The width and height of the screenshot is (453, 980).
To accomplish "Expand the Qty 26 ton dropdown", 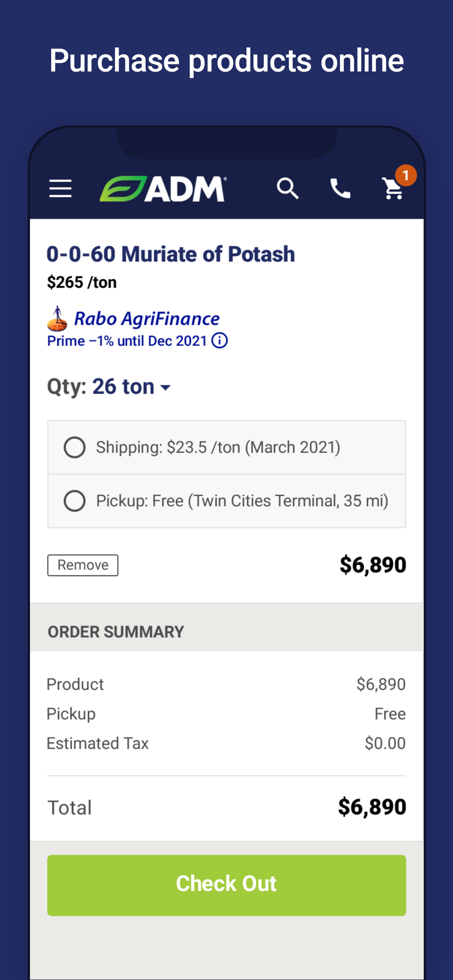I will pos(108,387).
